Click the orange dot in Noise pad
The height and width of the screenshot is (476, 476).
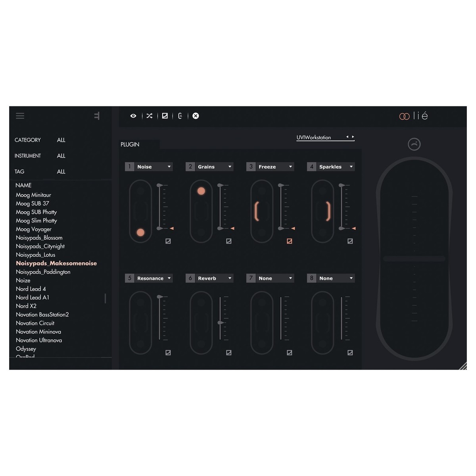click(x=140, y=232)
